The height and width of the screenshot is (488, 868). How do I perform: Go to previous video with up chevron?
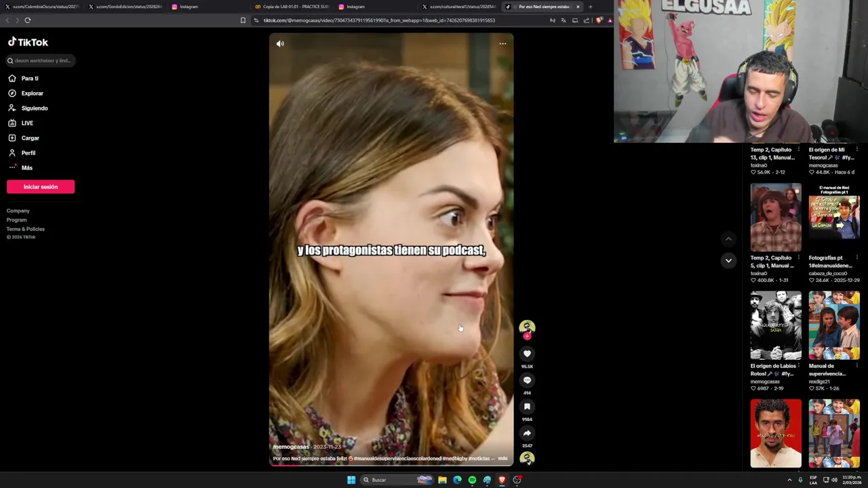[x=728, y=239]
